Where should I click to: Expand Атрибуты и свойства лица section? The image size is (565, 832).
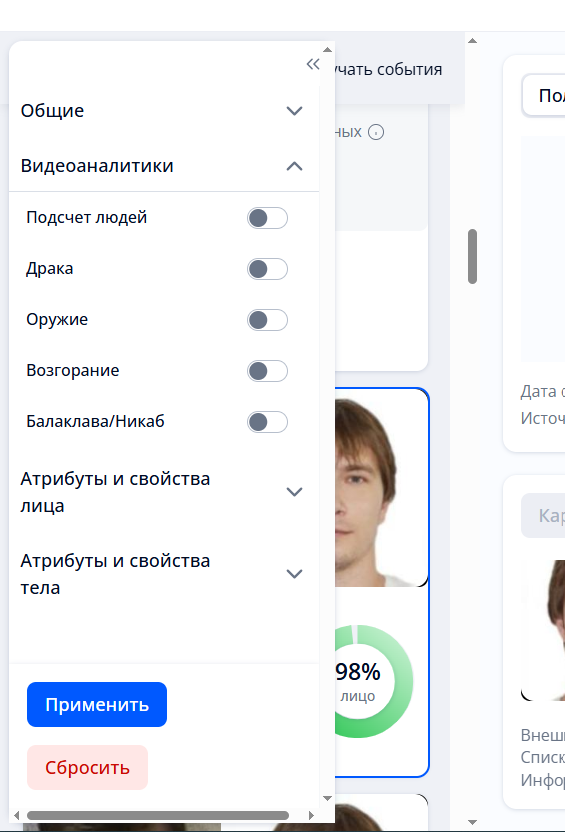click(x=294, y=492)
